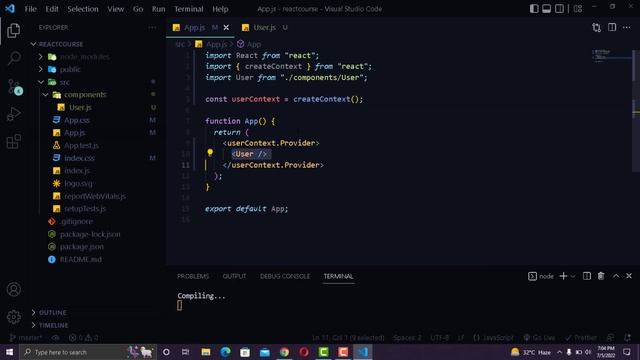Open App.css in the file tree
This screenshot has height=360, width=640.
pos(77,120)
